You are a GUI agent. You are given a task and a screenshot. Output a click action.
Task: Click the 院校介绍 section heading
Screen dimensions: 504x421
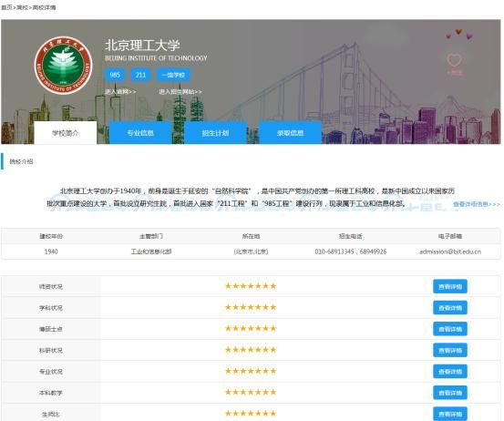pos(21,161)
